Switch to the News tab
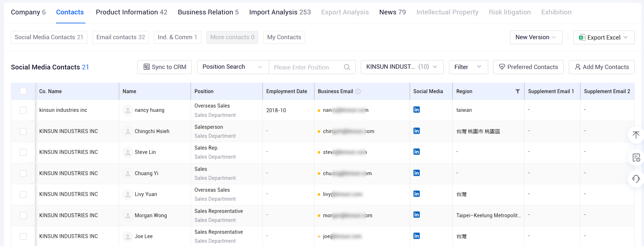This screenshot has width=644, height=246. pyautogui.click(x=392, y=12)
